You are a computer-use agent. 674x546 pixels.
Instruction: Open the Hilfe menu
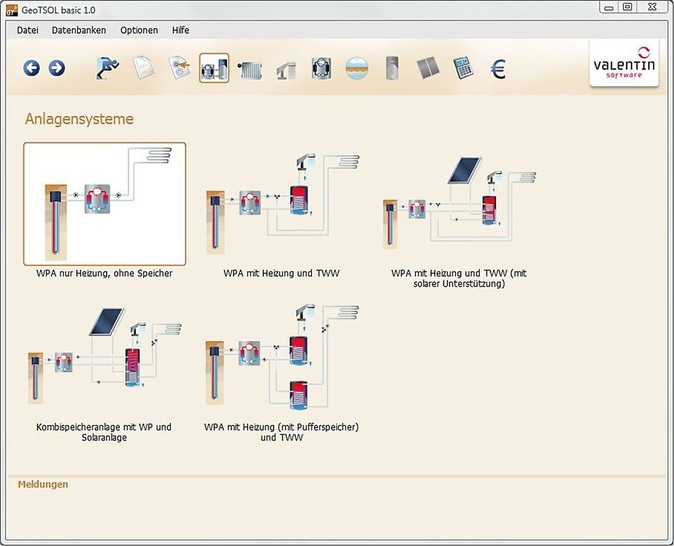[181, 30]
